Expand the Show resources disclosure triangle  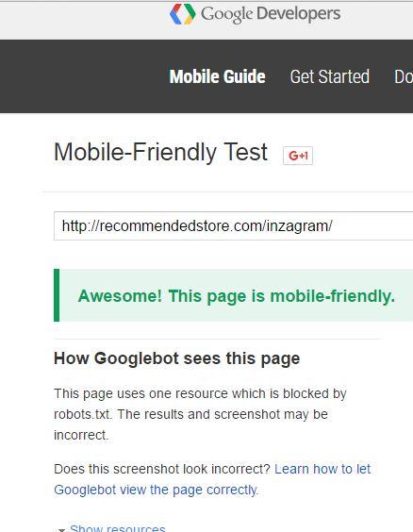61,529
